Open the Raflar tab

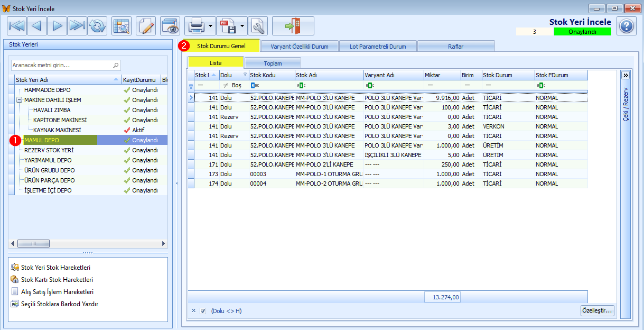tap(455, 47)
